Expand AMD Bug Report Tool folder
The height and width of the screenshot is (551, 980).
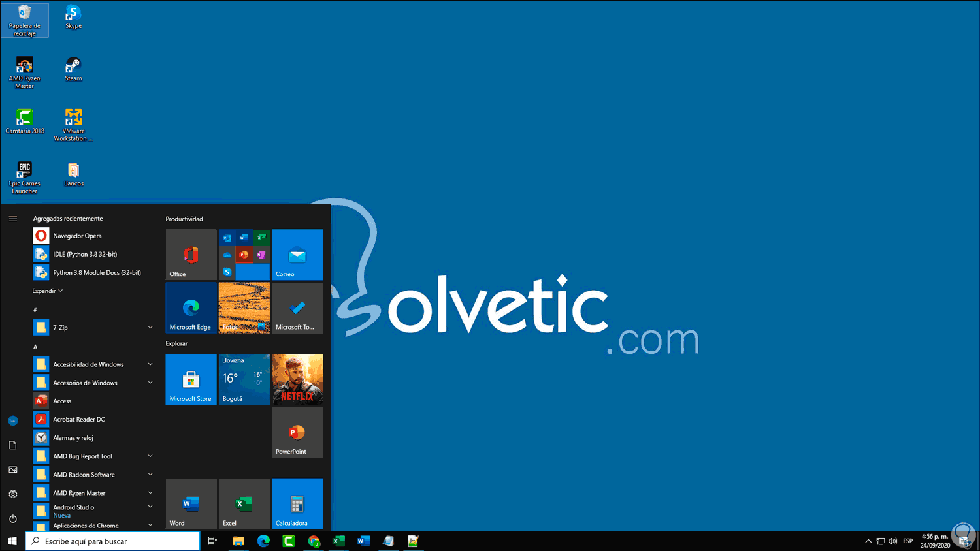tap(93, 456)
